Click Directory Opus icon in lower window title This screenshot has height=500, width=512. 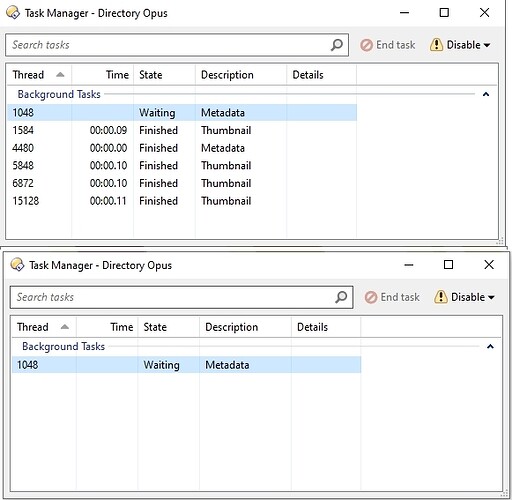tap(17, 265)
